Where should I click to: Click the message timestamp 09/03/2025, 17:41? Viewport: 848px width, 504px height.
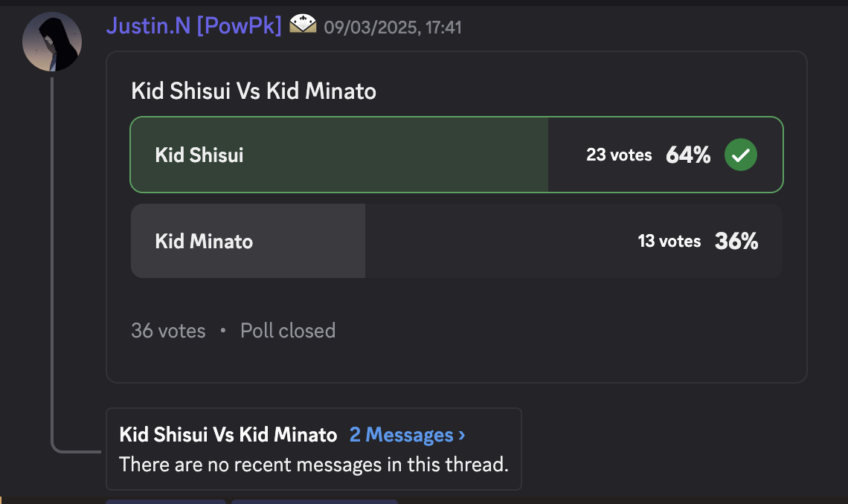tap(393, 27)
